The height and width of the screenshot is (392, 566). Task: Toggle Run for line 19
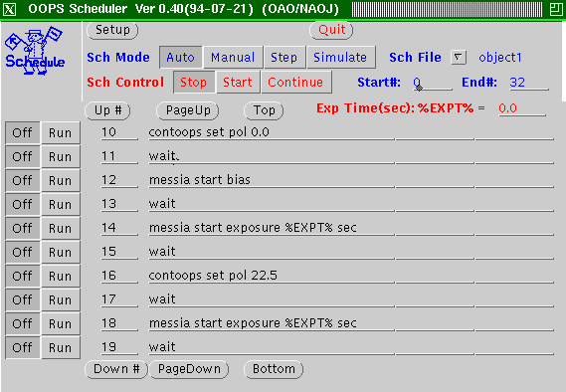61,347
